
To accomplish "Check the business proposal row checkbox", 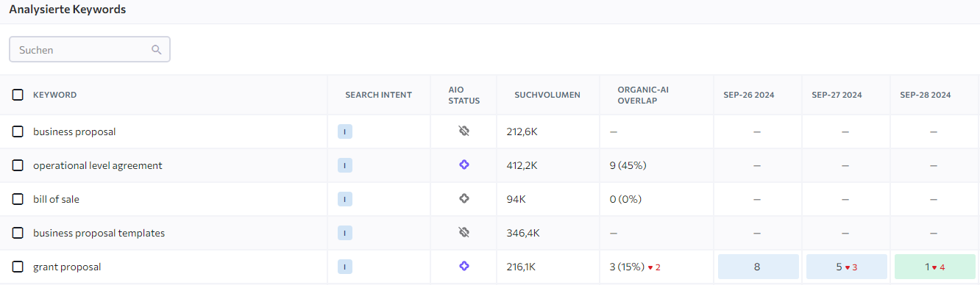I will [x=18, y=131].
